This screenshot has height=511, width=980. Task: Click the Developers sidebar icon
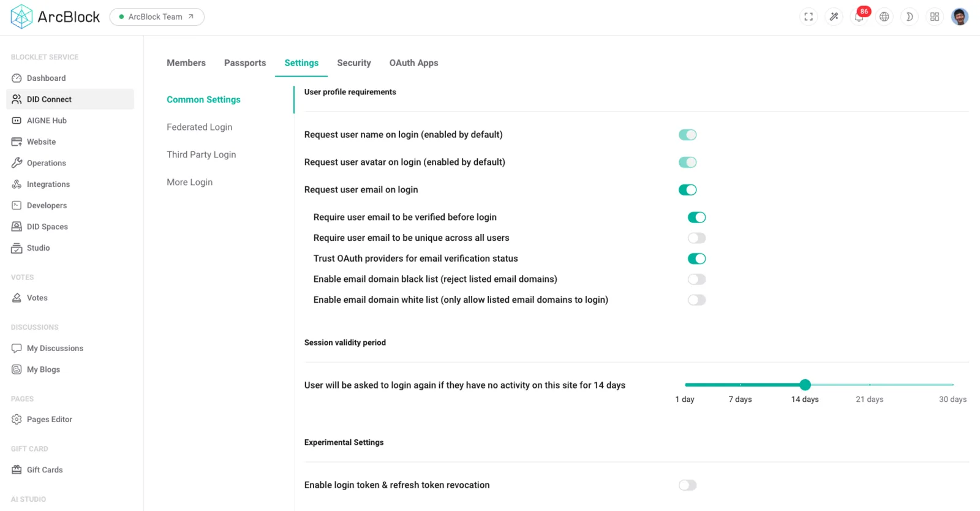tap(17, 205)
